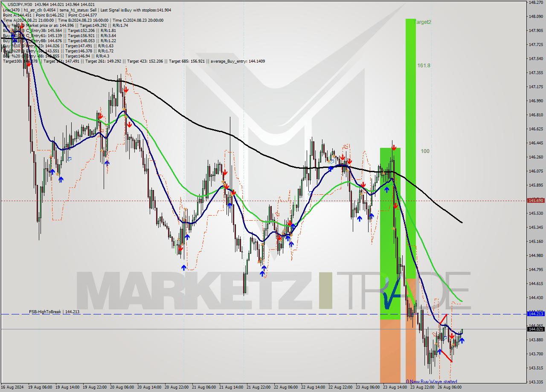Screen dimensions: 546x392
Task: Click the '23 Aug 22:00' time label
Action: click(x=422, y=388)
